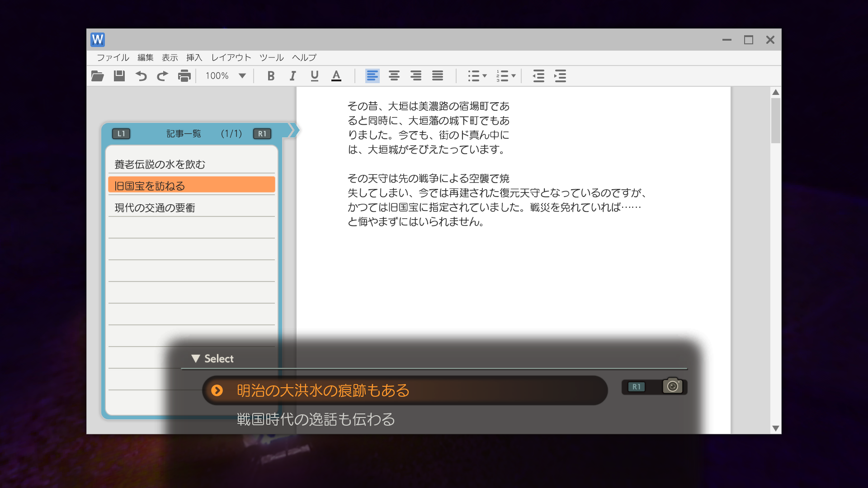868x488 pixels.
Task: Click the vertical scrollbar down arrow
Action: click(776, 428)
